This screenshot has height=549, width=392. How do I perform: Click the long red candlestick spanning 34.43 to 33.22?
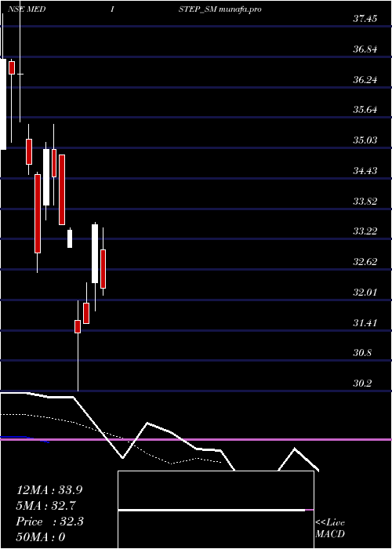tap(38, 213)
